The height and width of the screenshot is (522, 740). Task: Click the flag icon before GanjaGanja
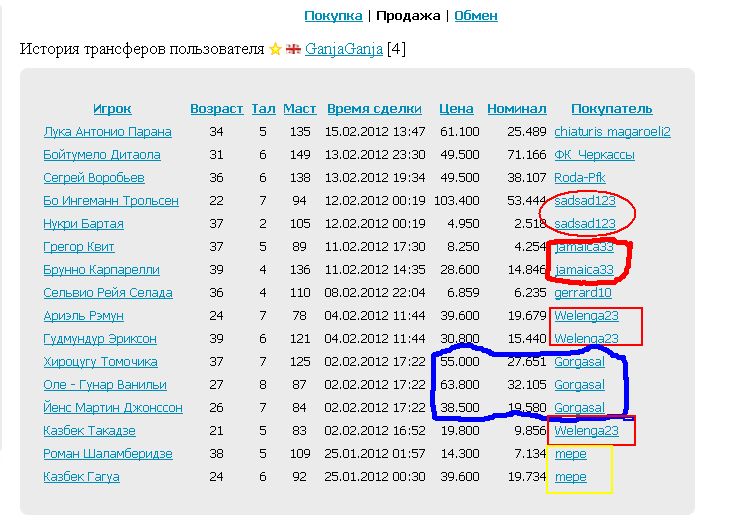tap(294, 49)
